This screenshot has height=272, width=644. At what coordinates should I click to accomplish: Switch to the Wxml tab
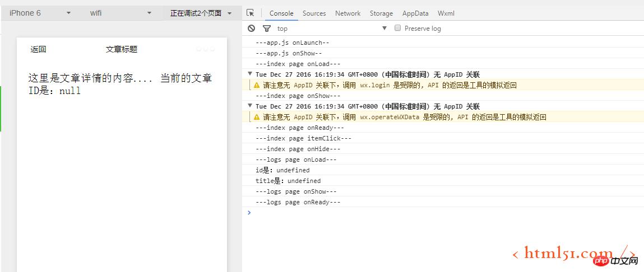[x=446, y=13]
